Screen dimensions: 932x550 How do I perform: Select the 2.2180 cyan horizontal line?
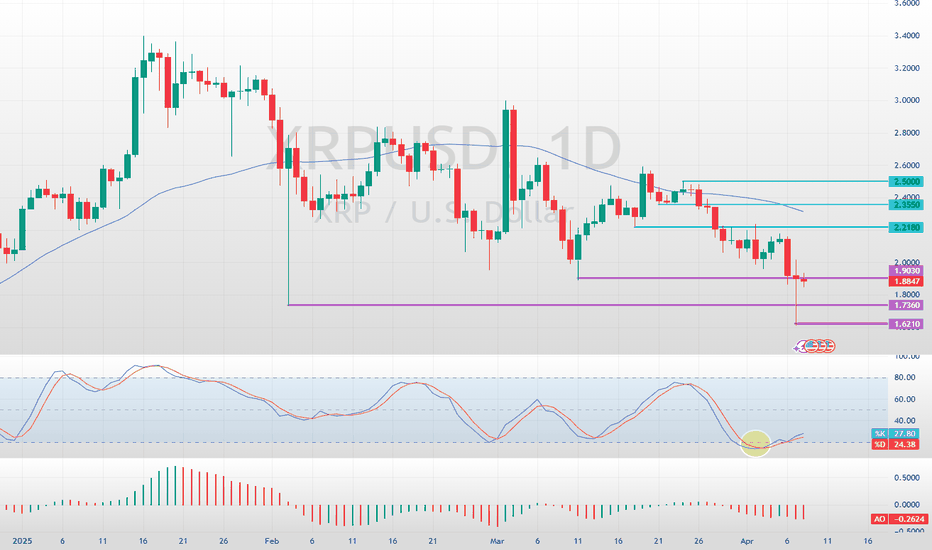pos(761,227)
